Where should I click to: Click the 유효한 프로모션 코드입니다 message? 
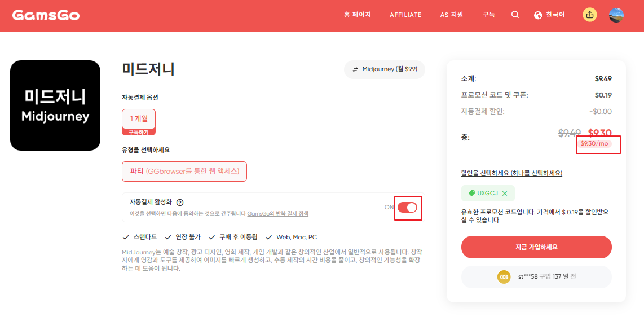click(x=535, y=216)
